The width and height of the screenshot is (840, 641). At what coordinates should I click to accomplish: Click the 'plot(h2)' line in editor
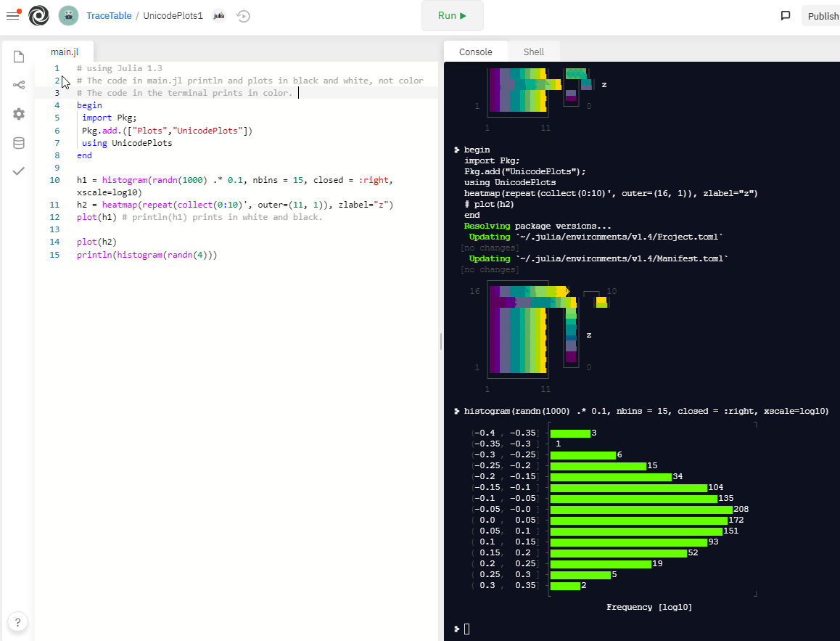point(96,242)
